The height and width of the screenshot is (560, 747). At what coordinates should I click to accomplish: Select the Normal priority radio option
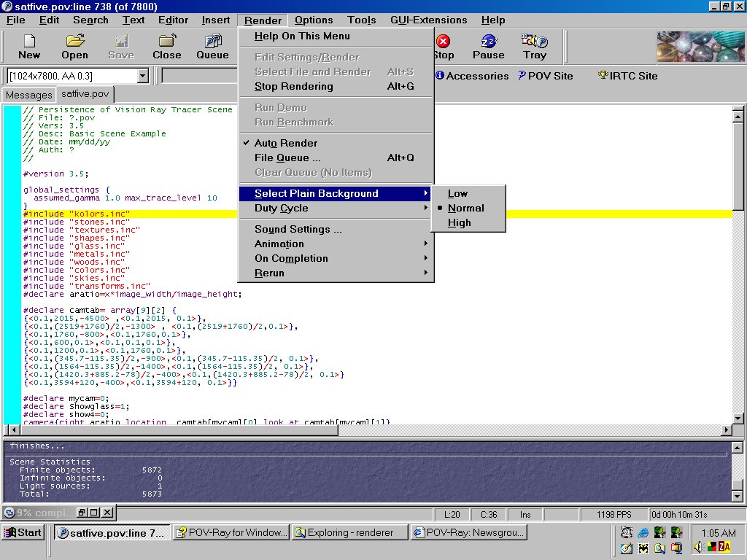point(465,208)
